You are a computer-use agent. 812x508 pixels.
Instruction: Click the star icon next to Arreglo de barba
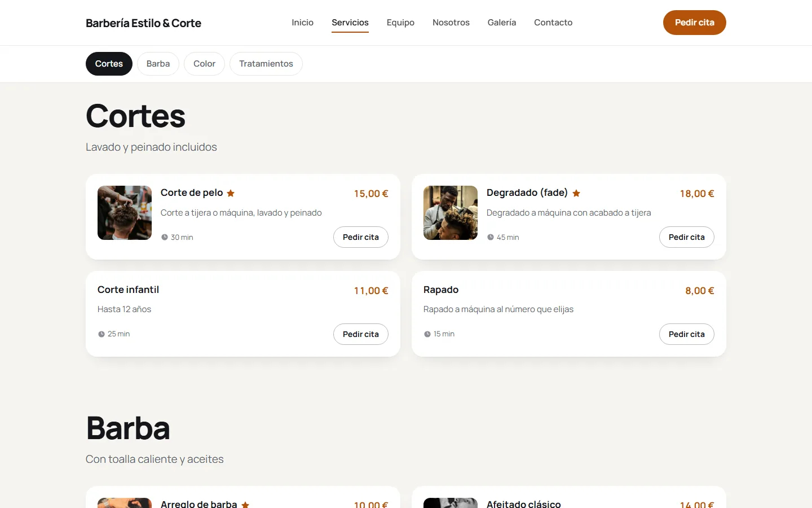click(245, 505)
